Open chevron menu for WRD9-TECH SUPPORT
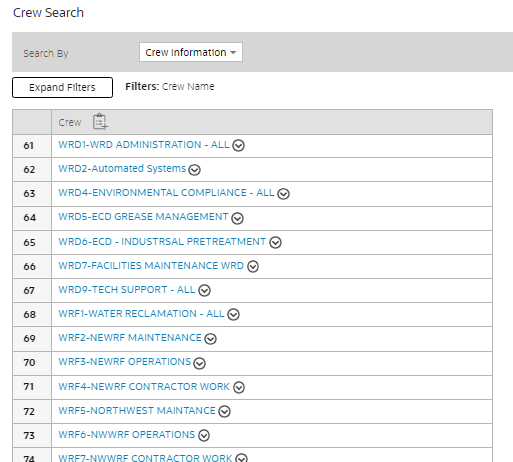Image resolution: width=513 pixels, height=462 pixels. 204,290
